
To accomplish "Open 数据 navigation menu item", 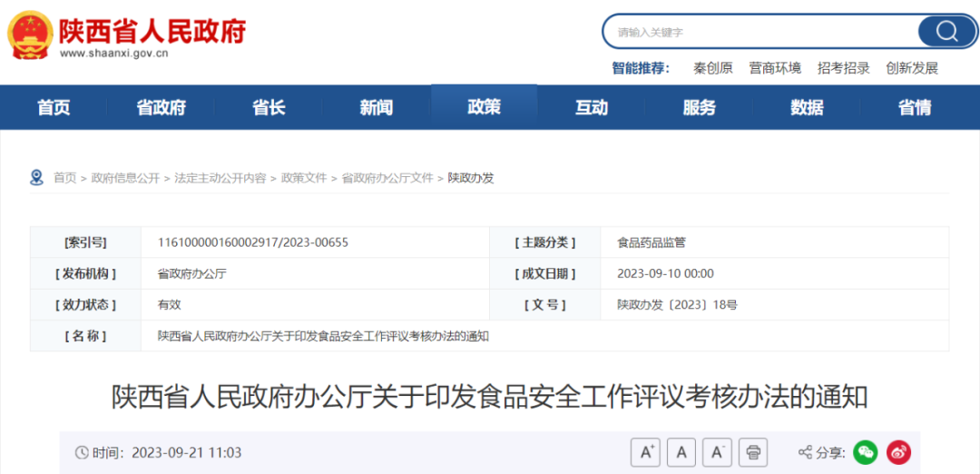I will coord(807,108).
